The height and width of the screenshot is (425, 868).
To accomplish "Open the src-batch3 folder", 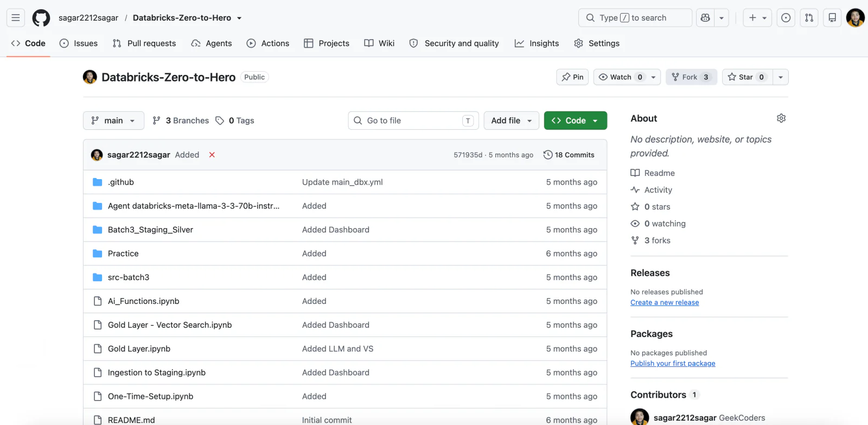I will [129, 277].
